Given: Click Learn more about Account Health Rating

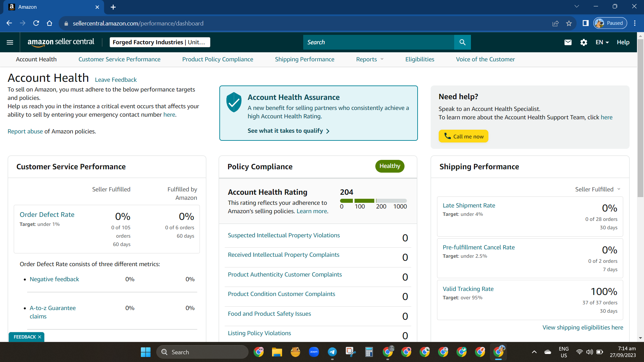Looking at the screenshot, I should tap(312, 211).
